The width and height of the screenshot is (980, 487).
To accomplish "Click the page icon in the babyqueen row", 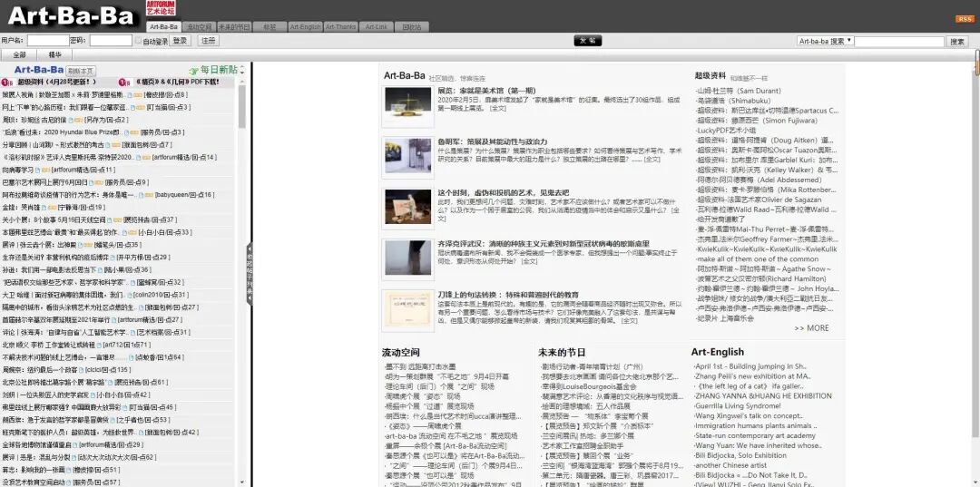I will [140, 195].
